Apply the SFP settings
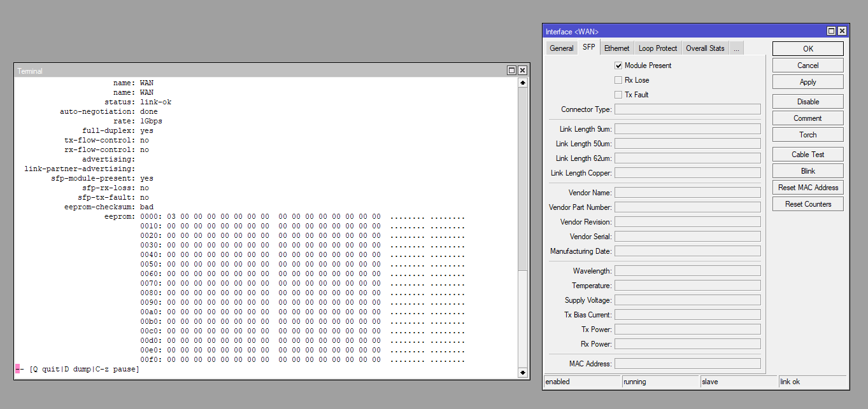868x409 pixels. pos(807,81)
